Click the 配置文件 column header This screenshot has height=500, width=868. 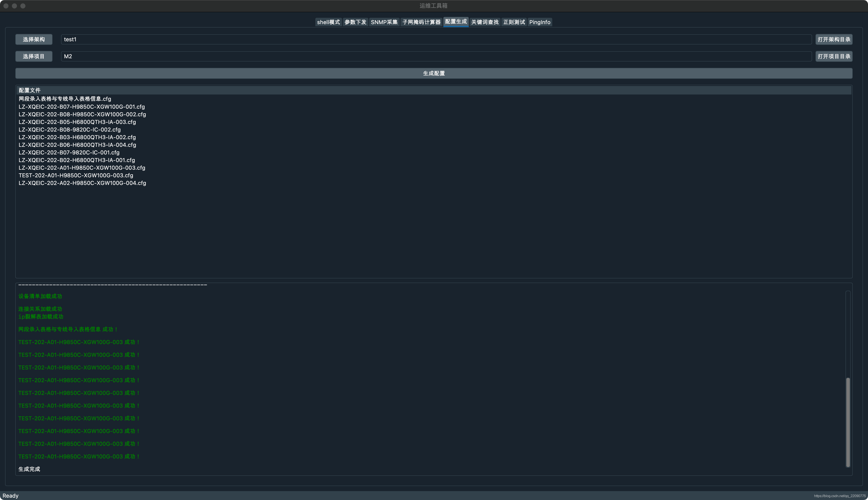point(29,90)
